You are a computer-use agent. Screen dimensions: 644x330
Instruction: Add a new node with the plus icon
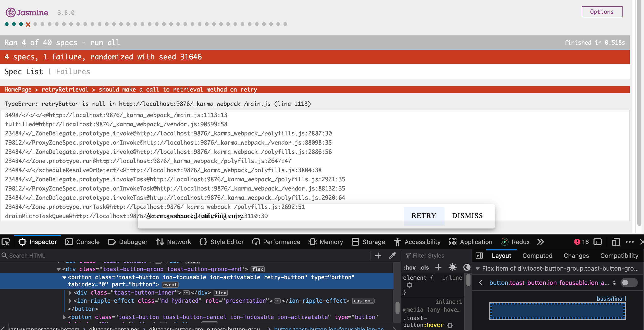(378, 256)
